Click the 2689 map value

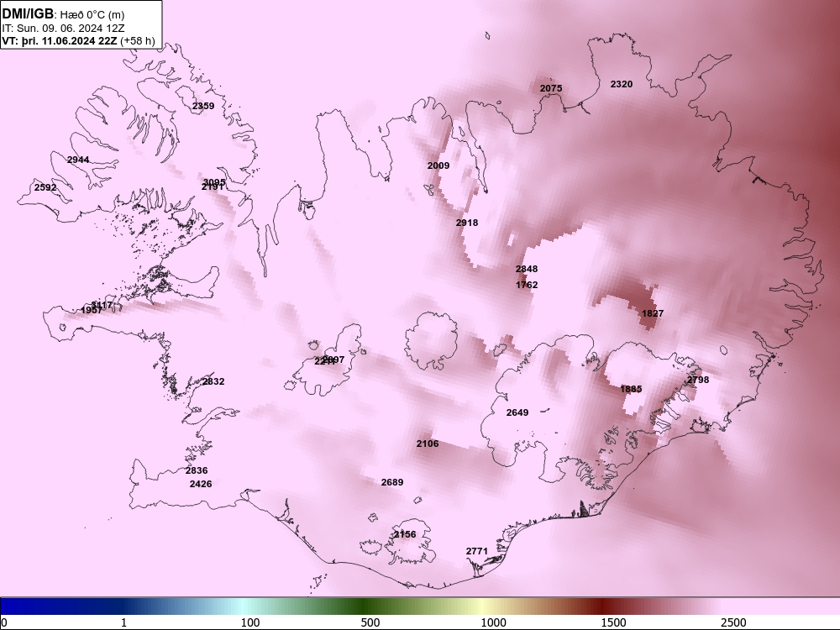pos(392,482)
